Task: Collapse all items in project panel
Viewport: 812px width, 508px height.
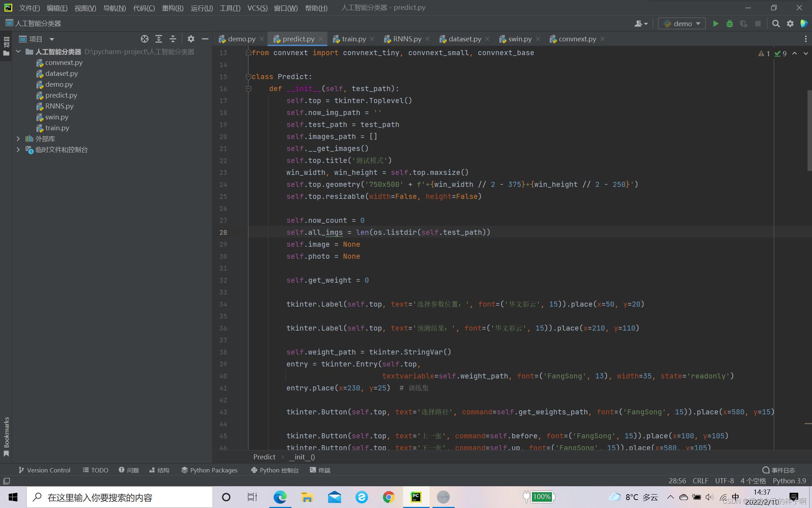Action: (173, 39)
